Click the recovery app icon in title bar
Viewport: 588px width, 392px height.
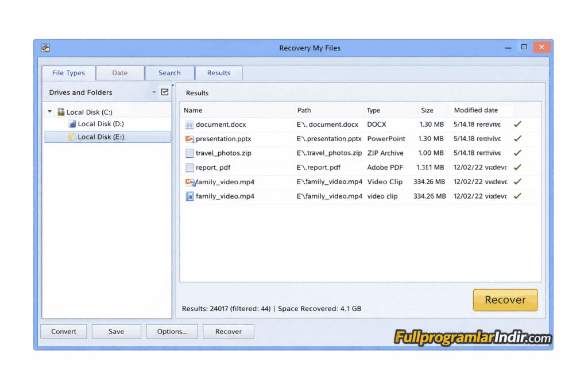45,48
